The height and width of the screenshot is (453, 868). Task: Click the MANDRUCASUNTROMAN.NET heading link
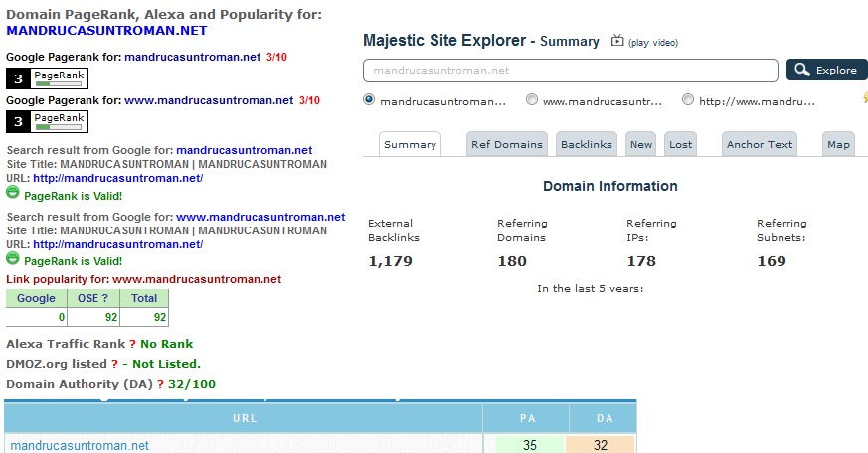[x=106, y=31]
